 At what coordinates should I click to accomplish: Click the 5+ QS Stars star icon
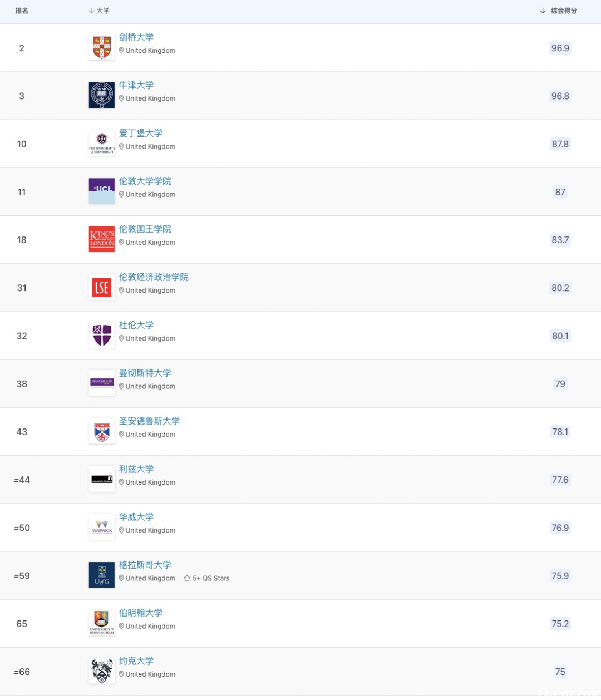coord(187,578)
